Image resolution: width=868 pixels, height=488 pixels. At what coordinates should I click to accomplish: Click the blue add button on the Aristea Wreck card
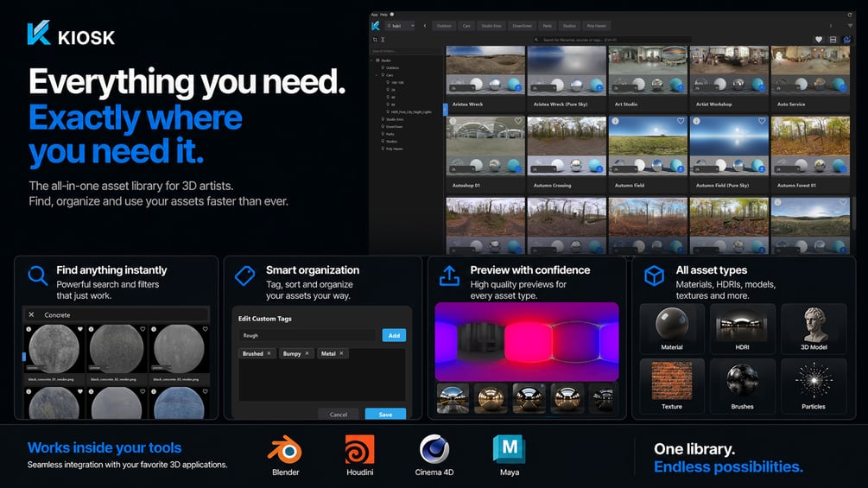(x=518, y=88)
